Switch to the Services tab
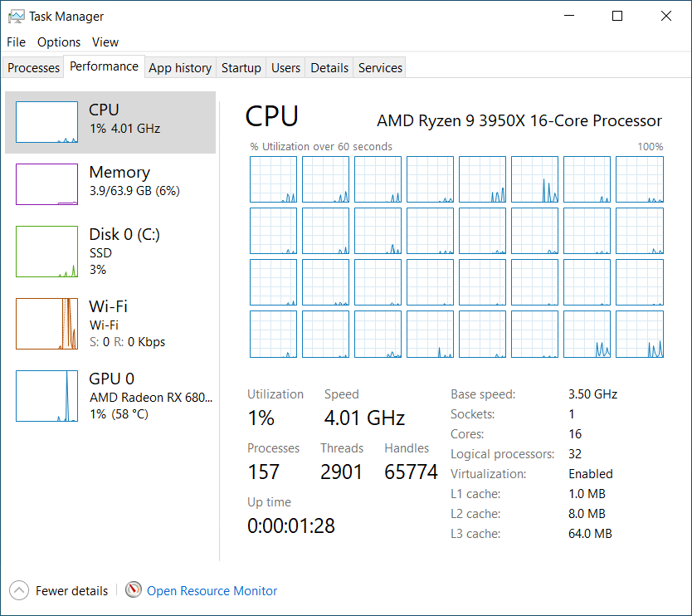This screenshot has width=692, height=616. click(380, 67)
